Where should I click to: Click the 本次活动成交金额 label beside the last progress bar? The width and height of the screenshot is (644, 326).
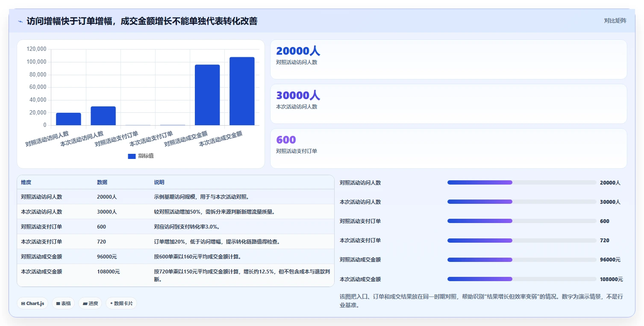click(x=360, y=279)
